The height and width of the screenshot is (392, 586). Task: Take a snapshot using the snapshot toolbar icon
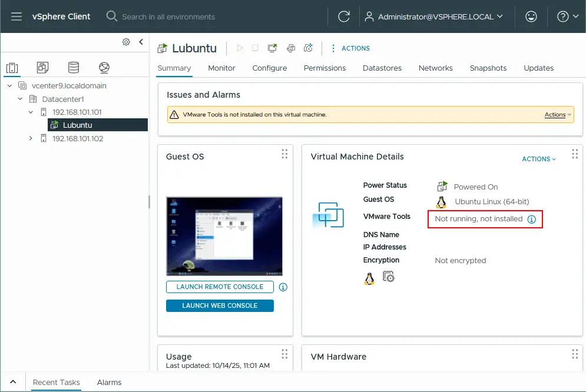(309, 48)
